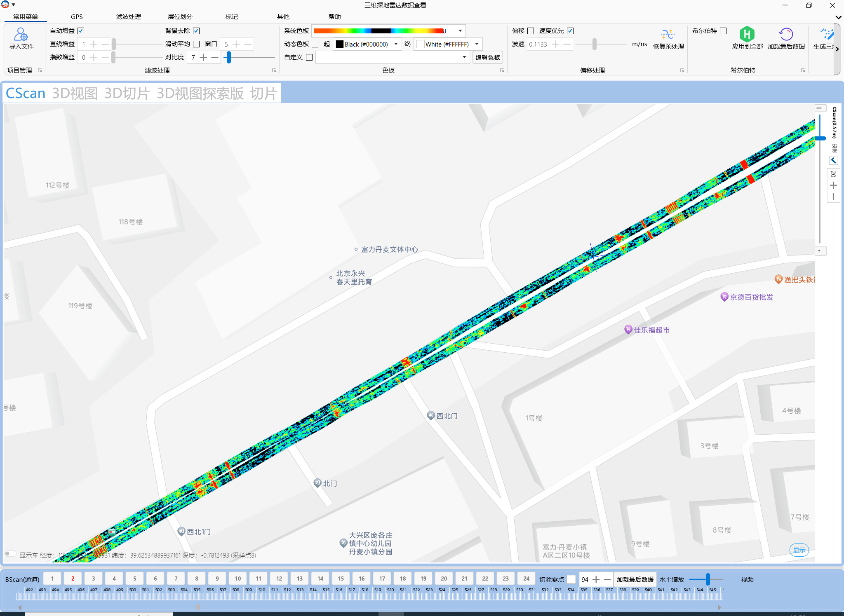Click the import file icon

point(21,34)
